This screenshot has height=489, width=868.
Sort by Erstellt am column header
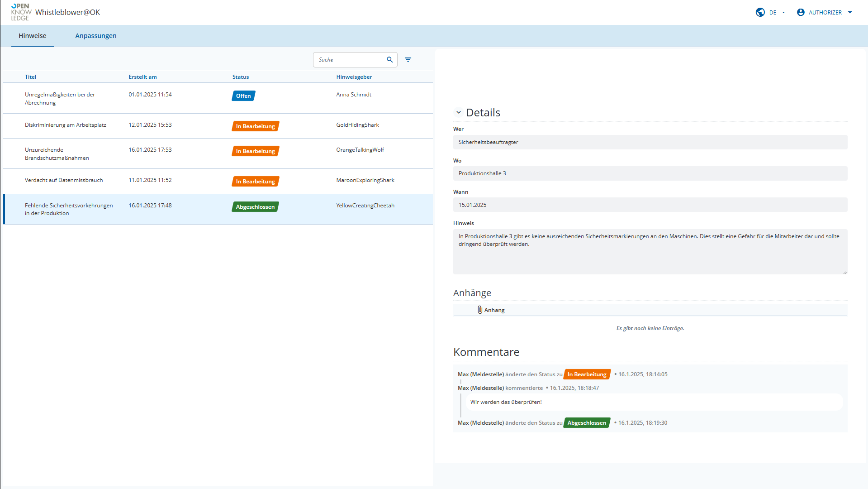142,77
